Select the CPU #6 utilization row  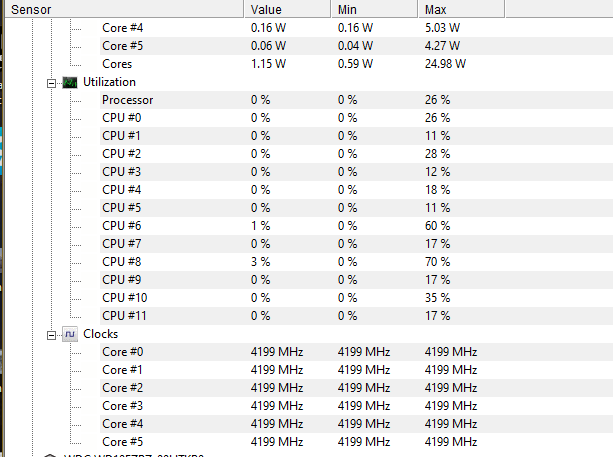pyautogui.click(x=357, y=226)
